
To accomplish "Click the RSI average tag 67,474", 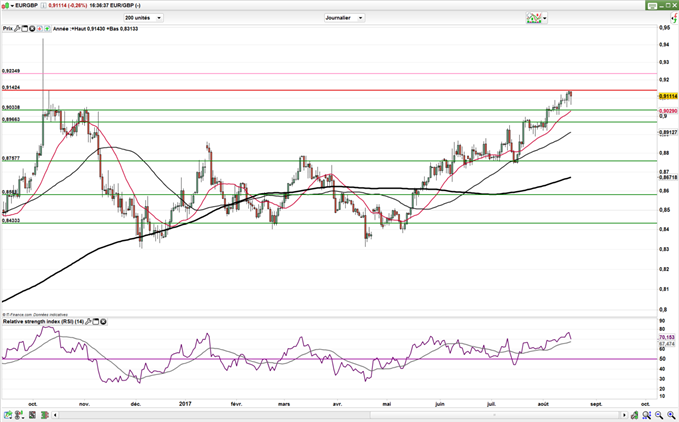I will [667, 344].
